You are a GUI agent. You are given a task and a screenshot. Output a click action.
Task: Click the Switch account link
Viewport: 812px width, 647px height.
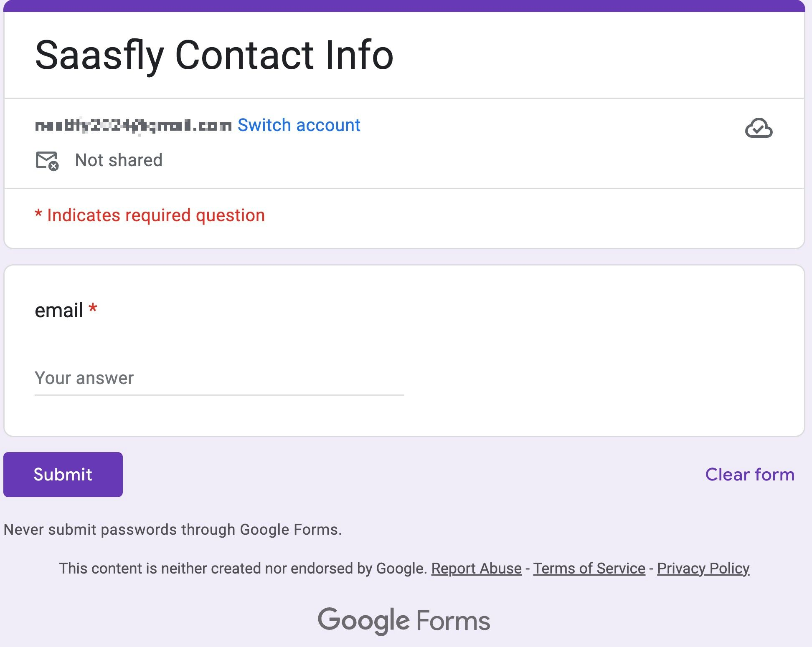(x=299, y=125)
